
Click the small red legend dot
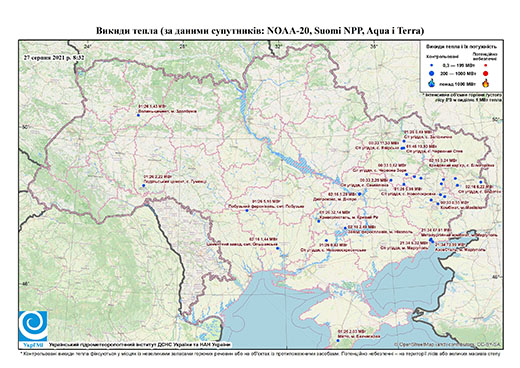click(486, 65)
